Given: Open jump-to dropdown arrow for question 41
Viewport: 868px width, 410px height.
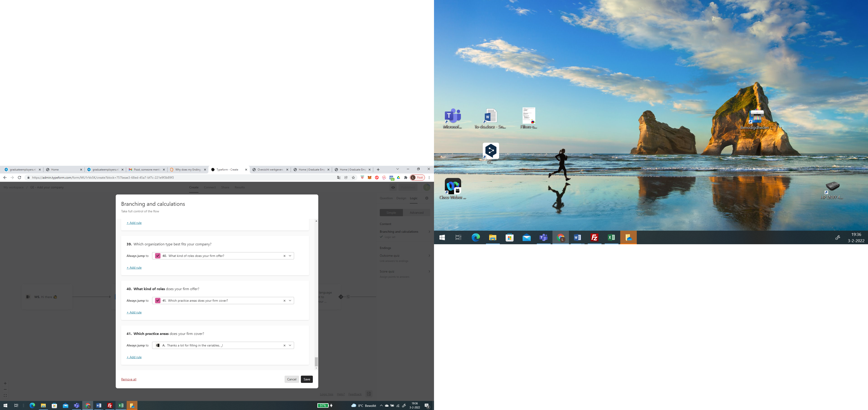Looking at the screenshot, I should point(290,346).
